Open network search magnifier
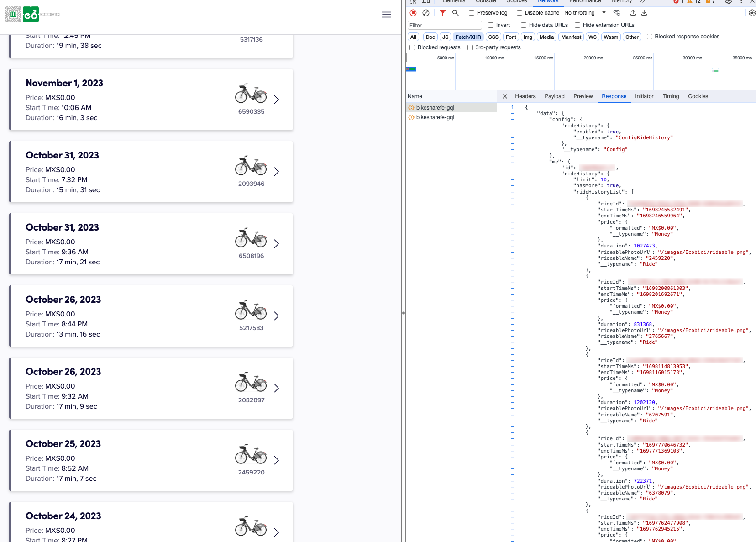This screenshot has width=756, height=542. [x=455, y=13]
